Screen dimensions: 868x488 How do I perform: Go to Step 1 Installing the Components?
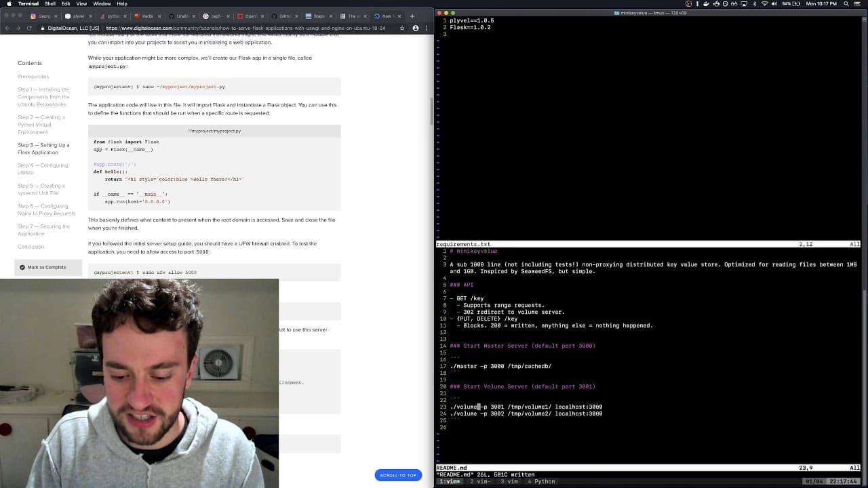pos(43,97)
